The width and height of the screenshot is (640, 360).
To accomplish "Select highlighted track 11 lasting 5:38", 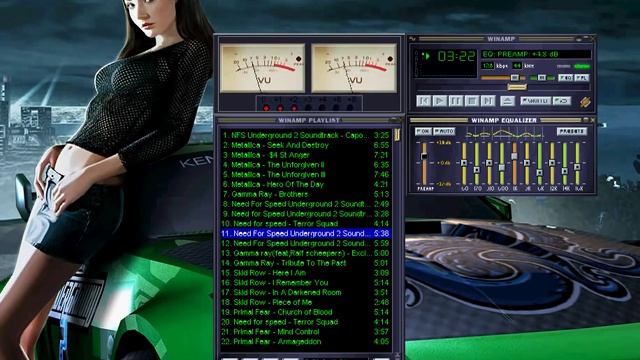I will point(305,233).
